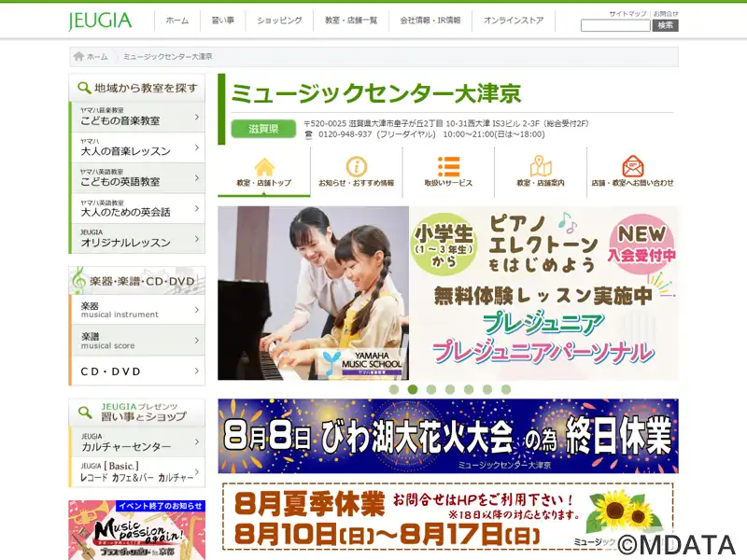Open JEUGIA Basic. レコード カフェ&バー カルチャー link
Screen dimensions: 747x560
(137, 472)
